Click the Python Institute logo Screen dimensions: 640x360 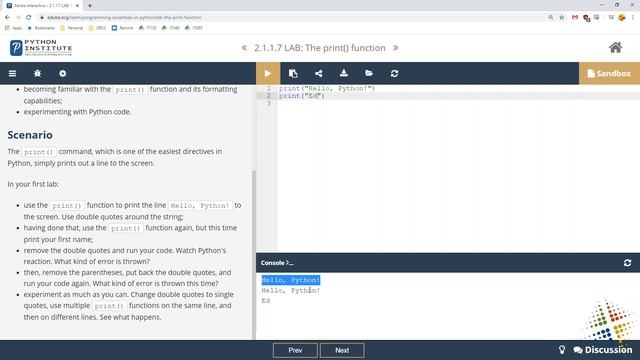click(x=41, y=48)
